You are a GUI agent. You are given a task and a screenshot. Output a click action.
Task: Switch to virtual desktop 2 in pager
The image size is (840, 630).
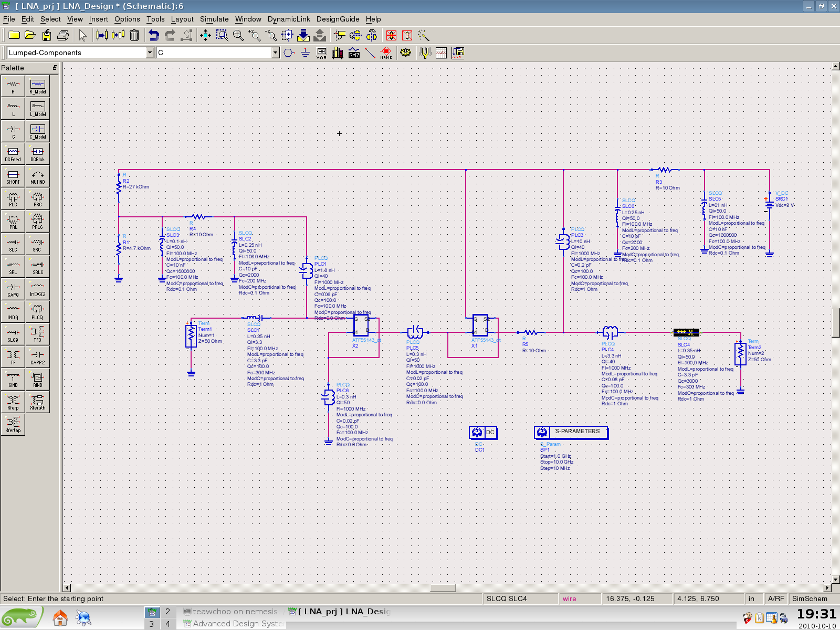point(168,612)
